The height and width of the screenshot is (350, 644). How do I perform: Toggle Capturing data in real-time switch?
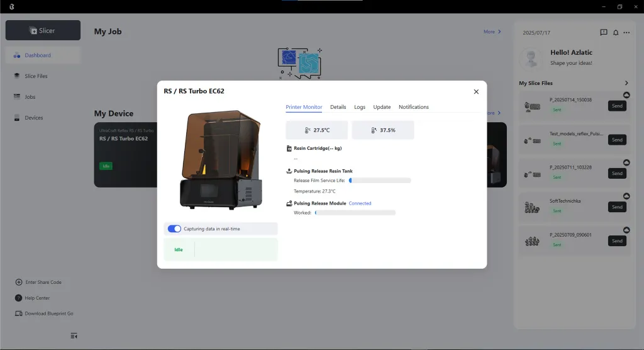point(174,229)
